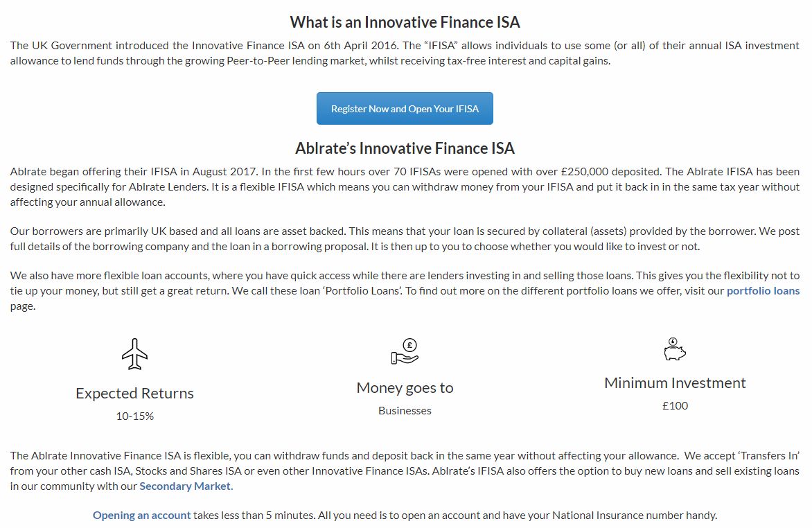The image size is (812, 528).
Task: Click the 10-15% returns value
Action: click(134, 416)
